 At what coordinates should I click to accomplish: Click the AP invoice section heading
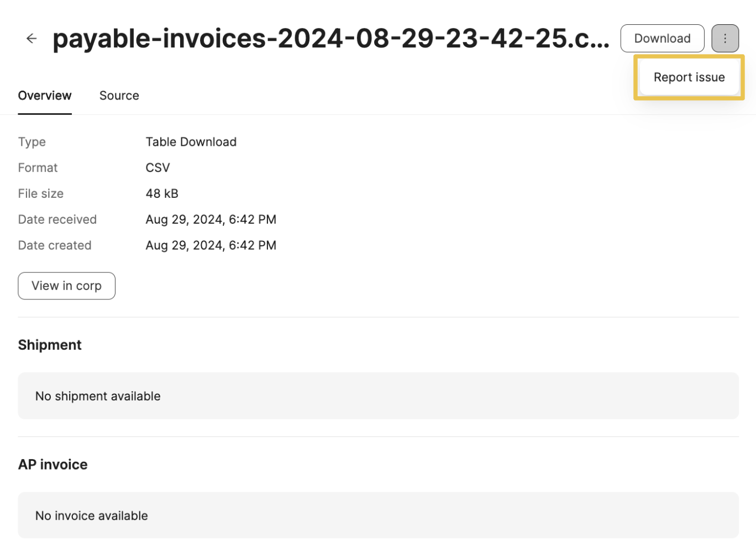point(53,464)
